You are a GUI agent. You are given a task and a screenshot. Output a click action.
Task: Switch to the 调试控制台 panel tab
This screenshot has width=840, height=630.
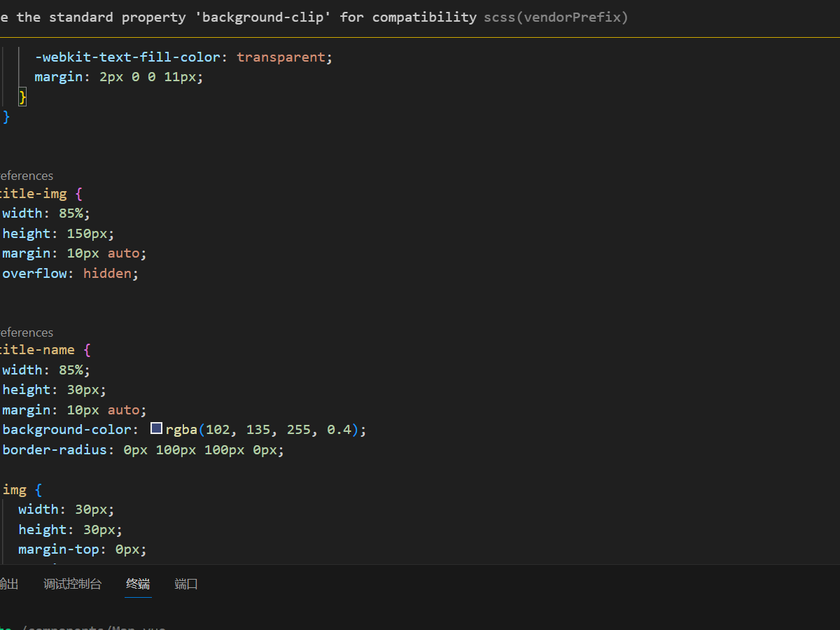click(x=72, y=584)
